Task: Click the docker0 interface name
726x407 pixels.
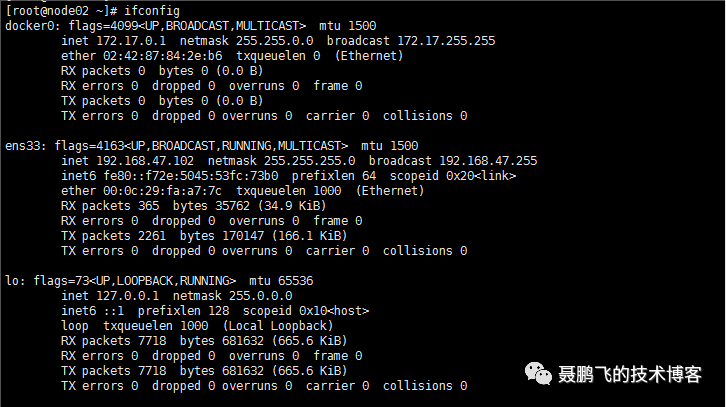Action: [x=30, y=25]
